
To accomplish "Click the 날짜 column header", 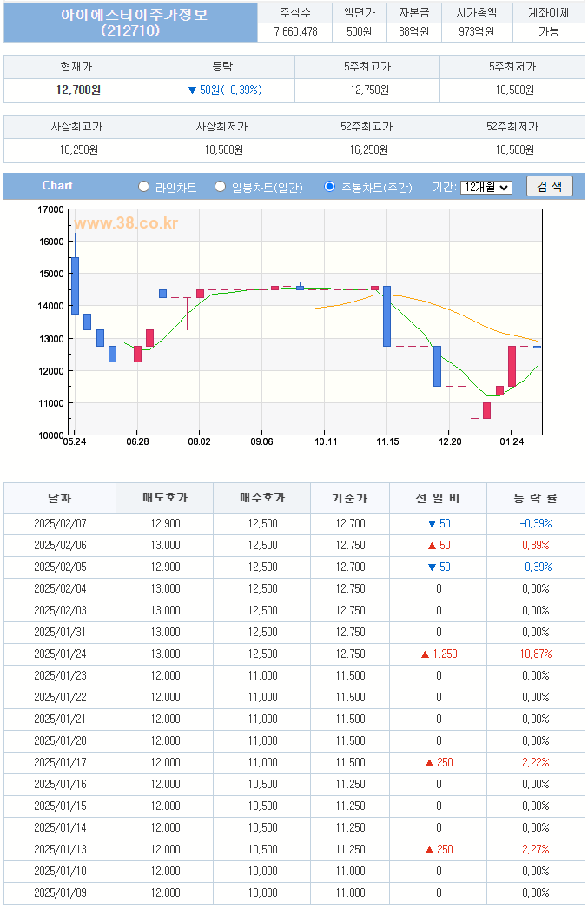I will tap(60, 498).
